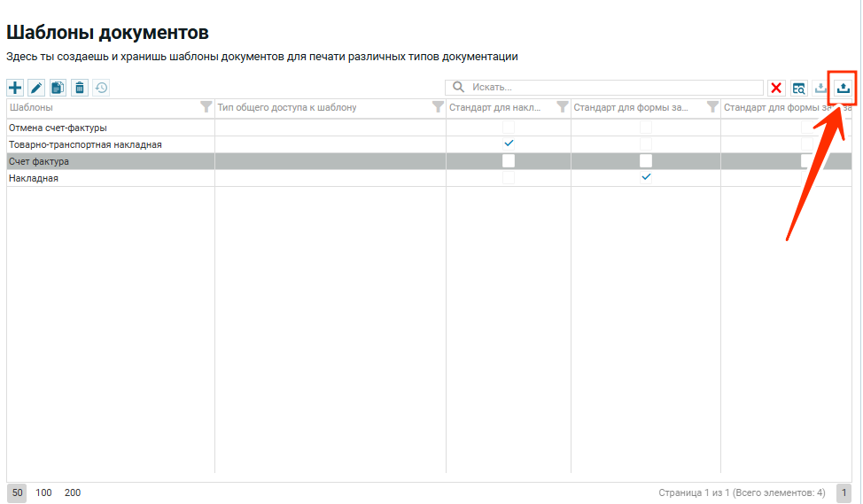Image resolution: width=863 pixels, height=504 pixels.
Task: Click the edit template pencil icon
Action: (x=36, y=88)
